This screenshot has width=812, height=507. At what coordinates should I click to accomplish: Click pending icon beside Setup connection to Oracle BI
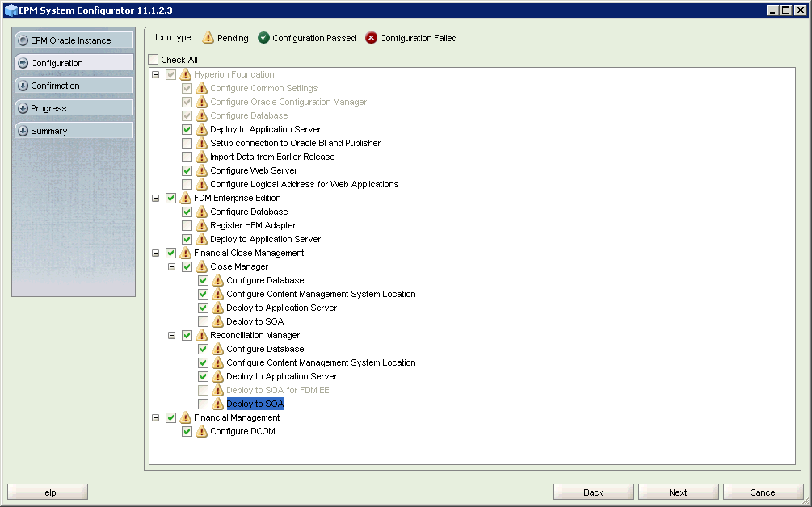coord(201,144)
